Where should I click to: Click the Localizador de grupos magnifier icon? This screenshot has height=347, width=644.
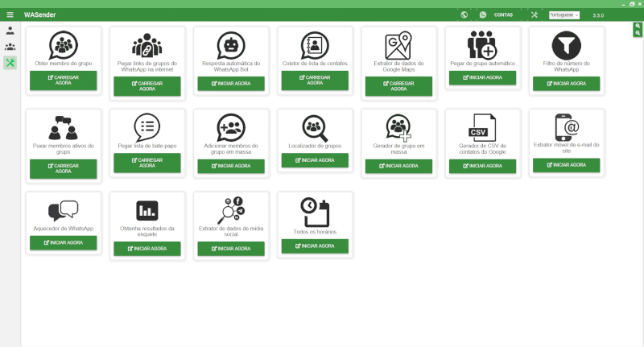[x=315, y=128]
